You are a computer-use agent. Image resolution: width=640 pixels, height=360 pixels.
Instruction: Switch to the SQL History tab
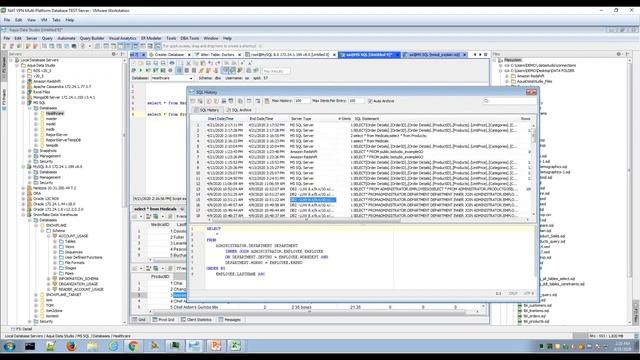point(207,110)
